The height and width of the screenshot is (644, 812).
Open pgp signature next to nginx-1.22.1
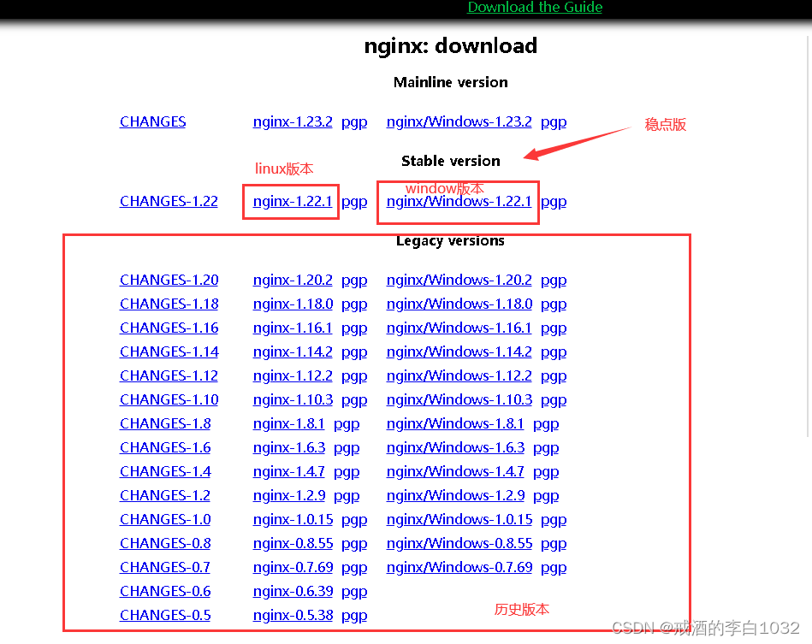pyautogui.click(x=354, y=203)
